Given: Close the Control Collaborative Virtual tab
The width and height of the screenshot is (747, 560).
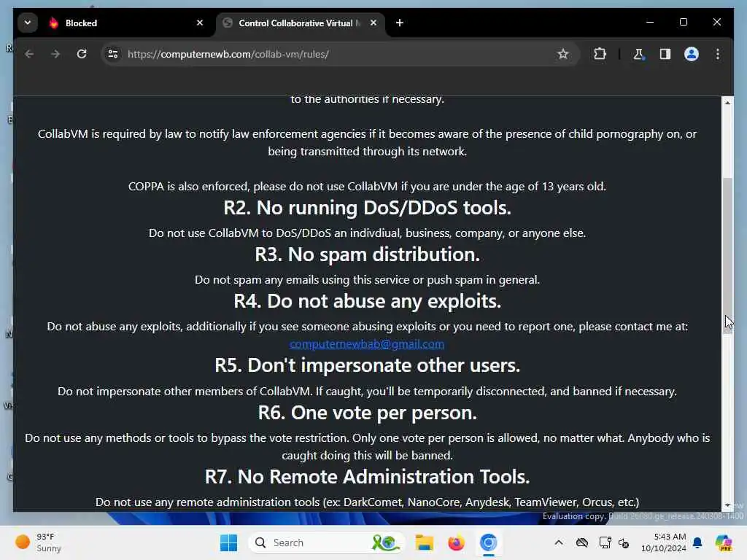Looking at the screenshot, I should [373, 23].
